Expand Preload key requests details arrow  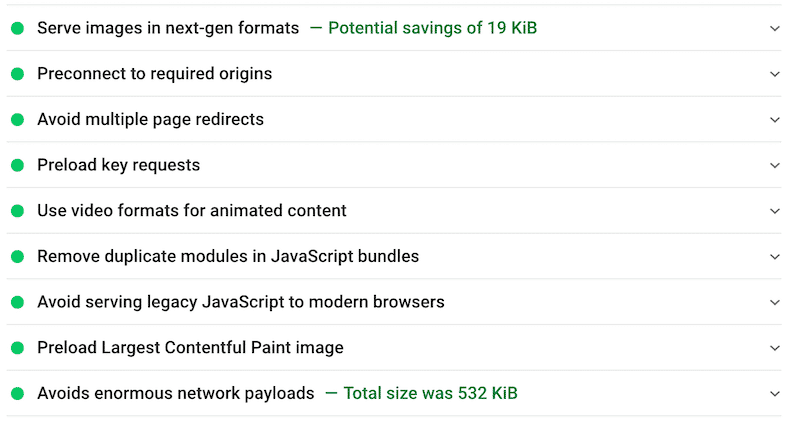point(775,166)
